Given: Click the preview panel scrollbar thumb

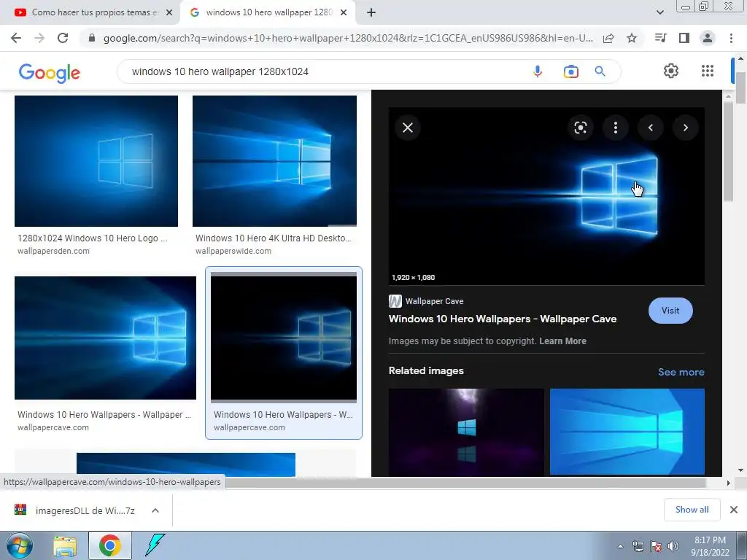Looking at the screenshot, I should click(x=728, y=152).
